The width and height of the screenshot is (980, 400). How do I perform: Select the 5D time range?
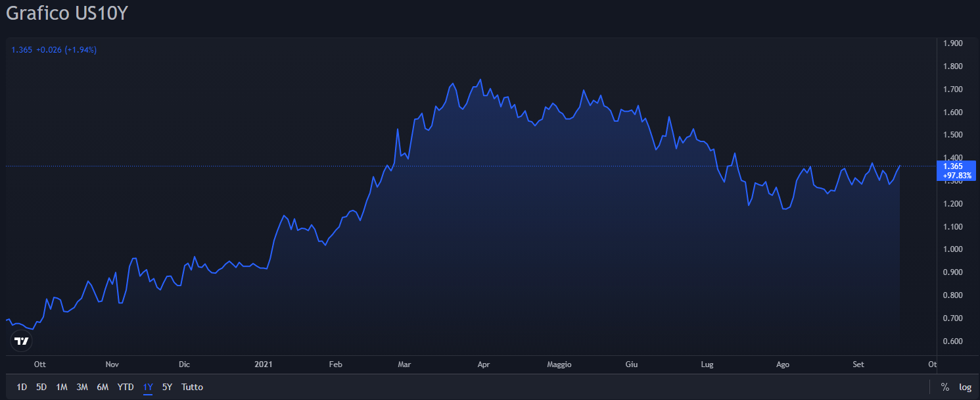coord(41,387)
